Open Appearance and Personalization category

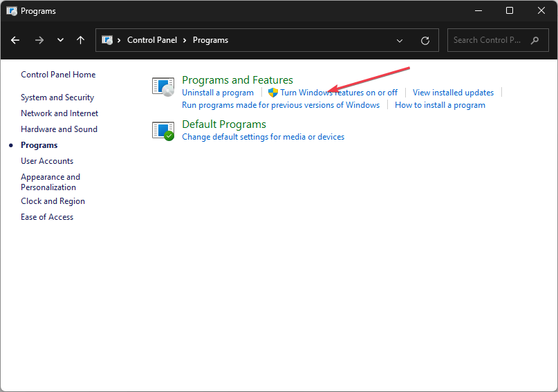[50, 182]
